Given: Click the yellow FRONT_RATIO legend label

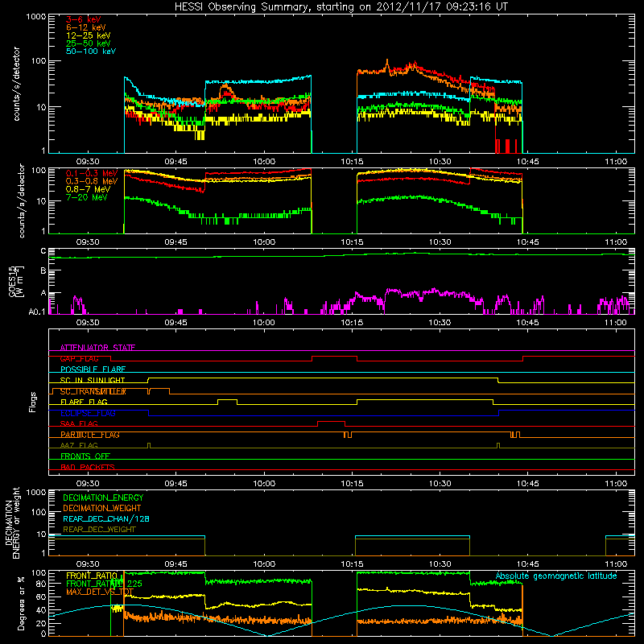Looking at the screenshot, I should (92, 576).
